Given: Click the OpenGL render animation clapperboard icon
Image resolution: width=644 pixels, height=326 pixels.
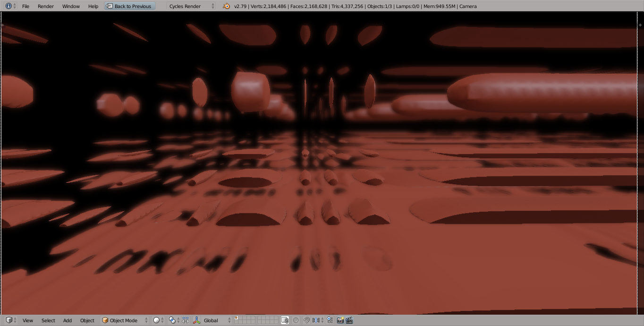Looking at the screenshot, I should tap(349, 320).
